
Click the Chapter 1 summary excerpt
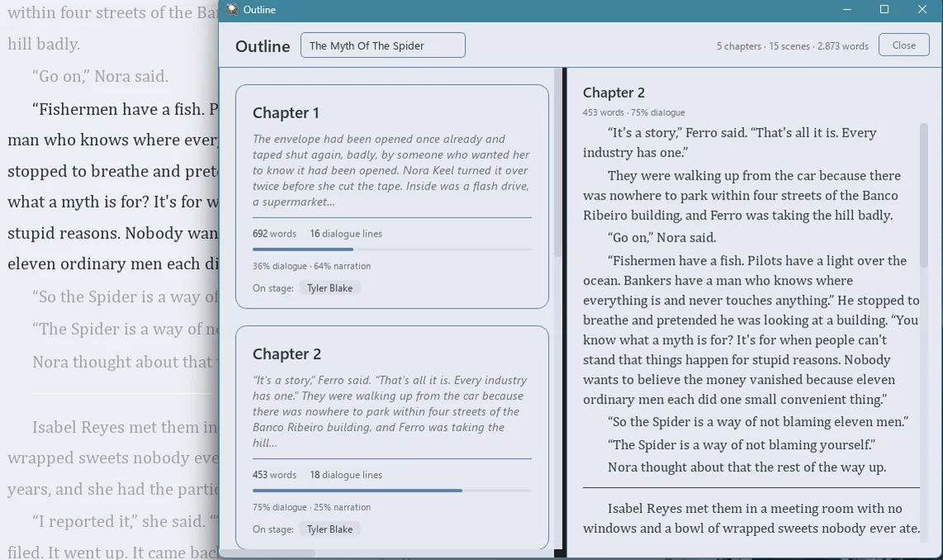pos(391,170)
